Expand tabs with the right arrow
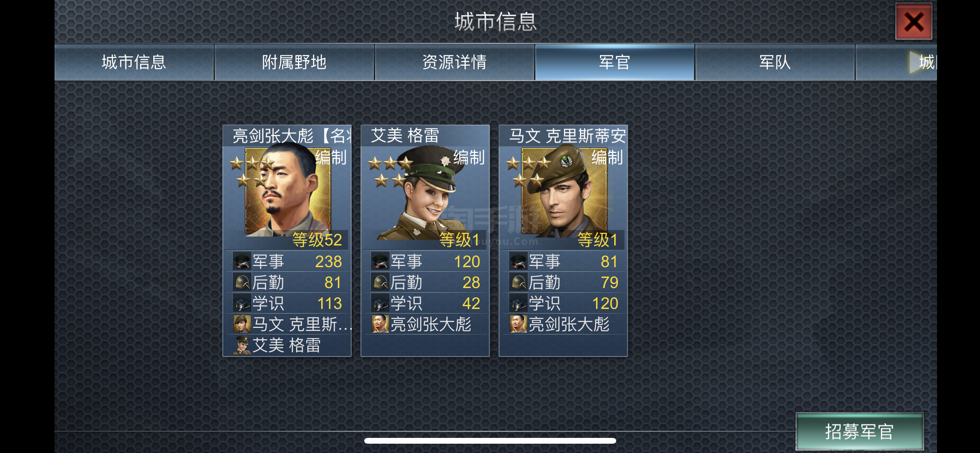 [916, 62]
